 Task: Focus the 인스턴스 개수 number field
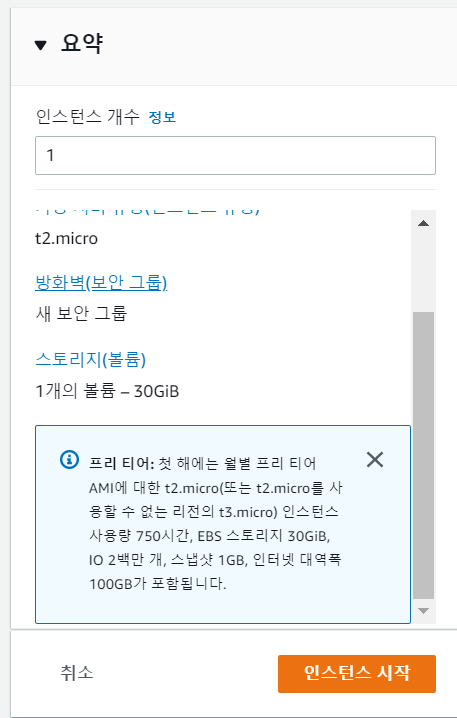click(235, 155)
